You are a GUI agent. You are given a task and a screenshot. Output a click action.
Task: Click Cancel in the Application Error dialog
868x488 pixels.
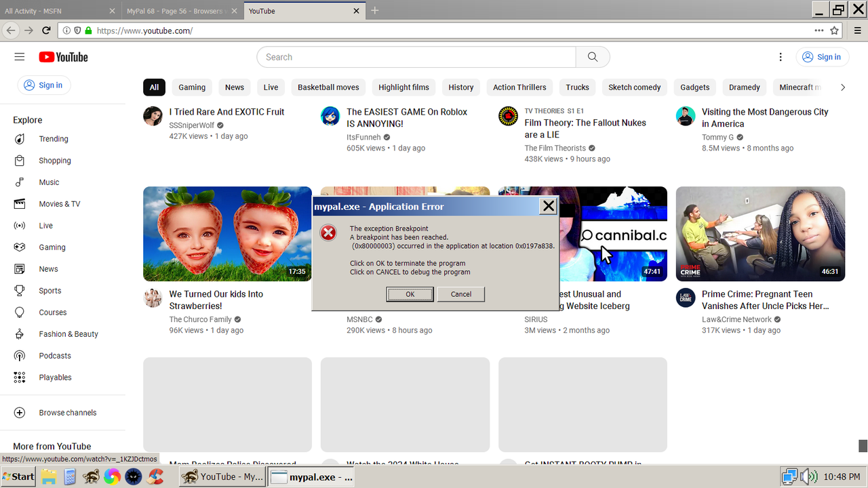(461, 294)
